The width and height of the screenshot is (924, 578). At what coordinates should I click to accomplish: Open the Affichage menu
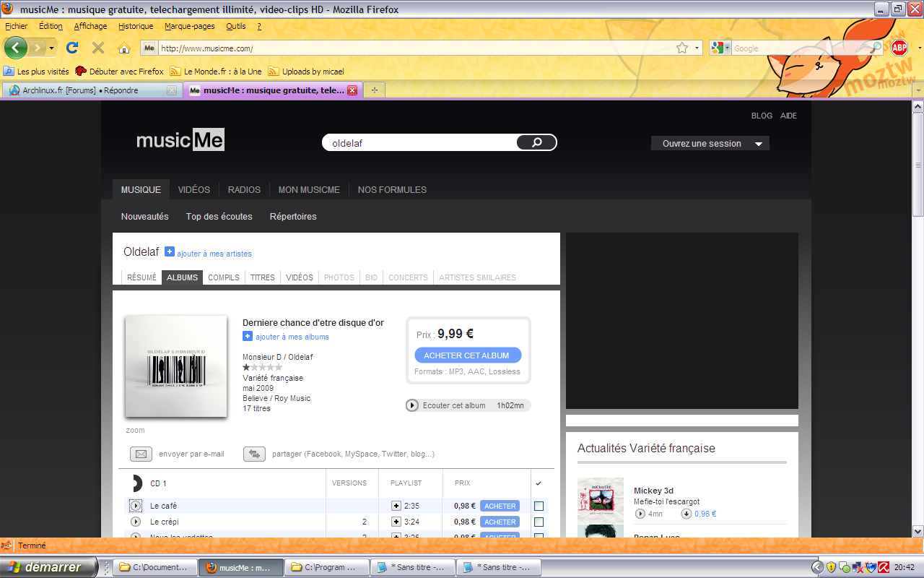click(x=90, y=26)
